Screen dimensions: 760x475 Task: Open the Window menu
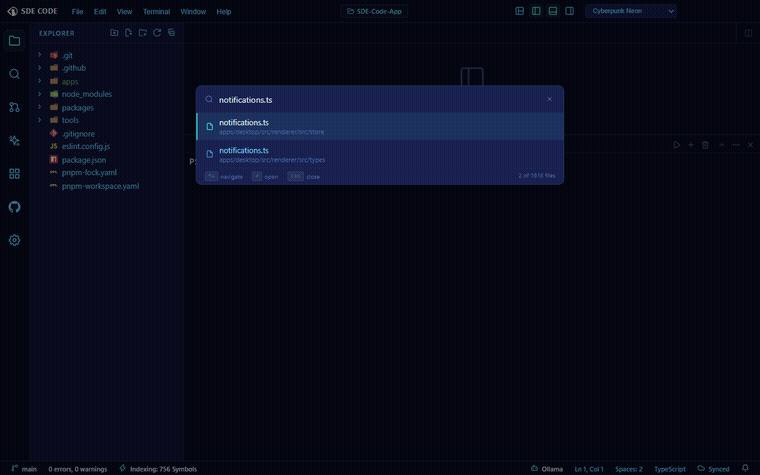tap(193, 12)
